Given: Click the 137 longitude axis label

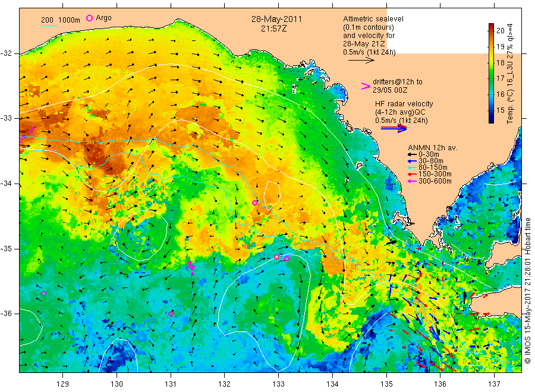Looking at the screenshot, I should pos(494,384).
